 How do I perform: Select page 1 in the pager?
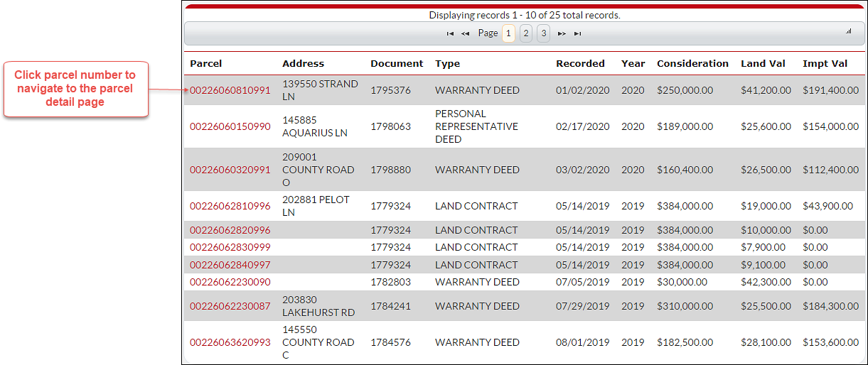508,33
